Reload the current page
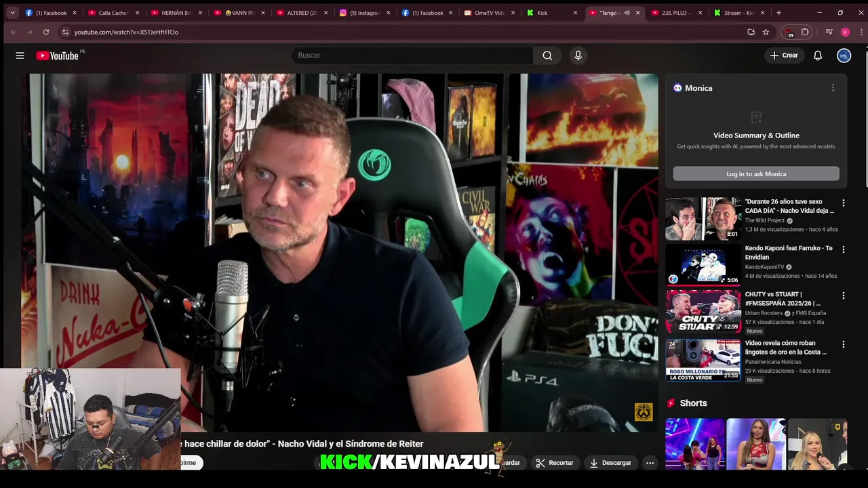 [x=46, y=32]
